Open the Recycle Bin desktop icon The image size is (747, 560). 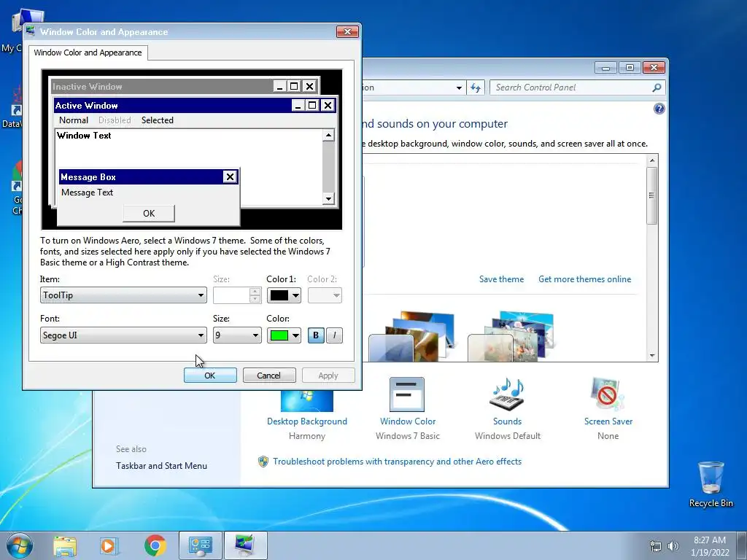point(711,484)
